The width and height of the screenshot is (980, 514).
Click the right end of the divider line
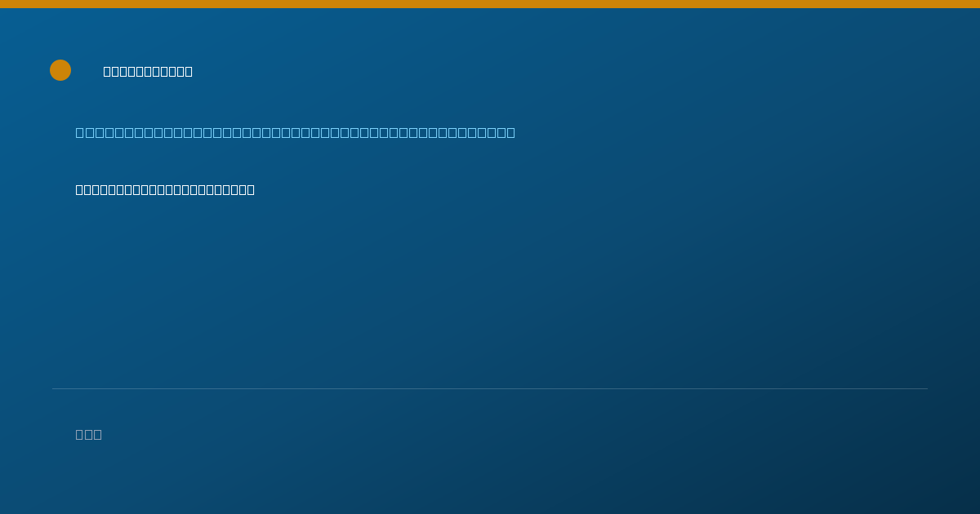coord(926,388)
